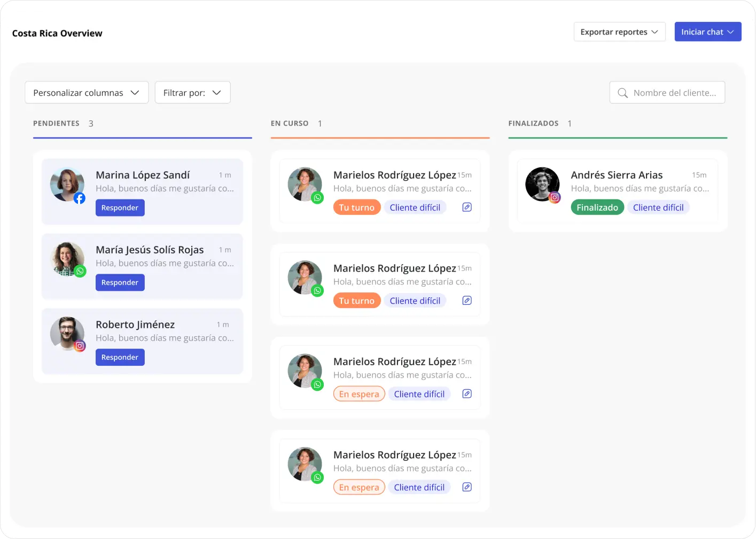The width and height of the screenshot is (756, 539).
Task: Click the Instagram badge on Roberto Jiménez avatar
Action: point(80,346)
